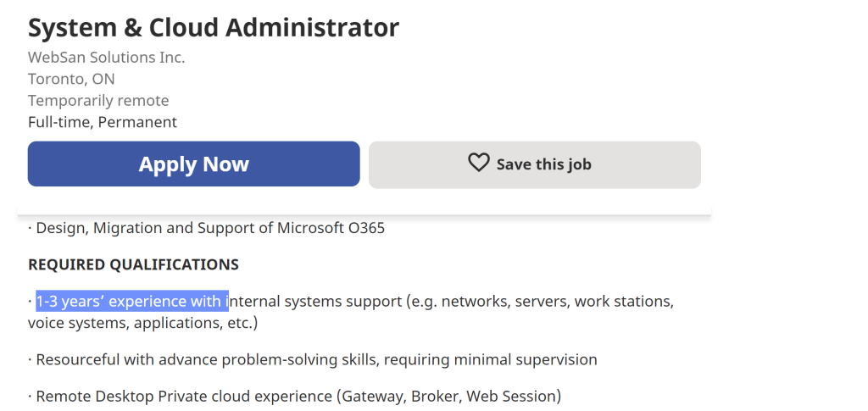Click the Remote Desktop Private cloud text
This screenshot has width=868, height=411.
pos(183,396)
